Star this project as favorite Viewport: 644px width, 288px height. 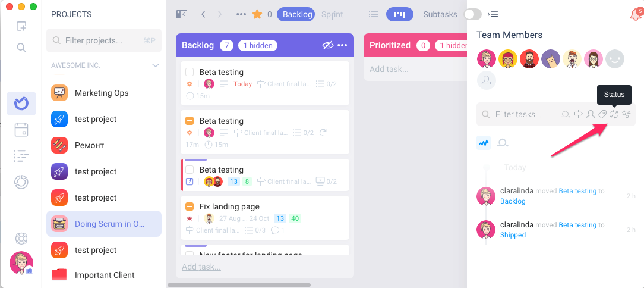click(x=257, y=14)
